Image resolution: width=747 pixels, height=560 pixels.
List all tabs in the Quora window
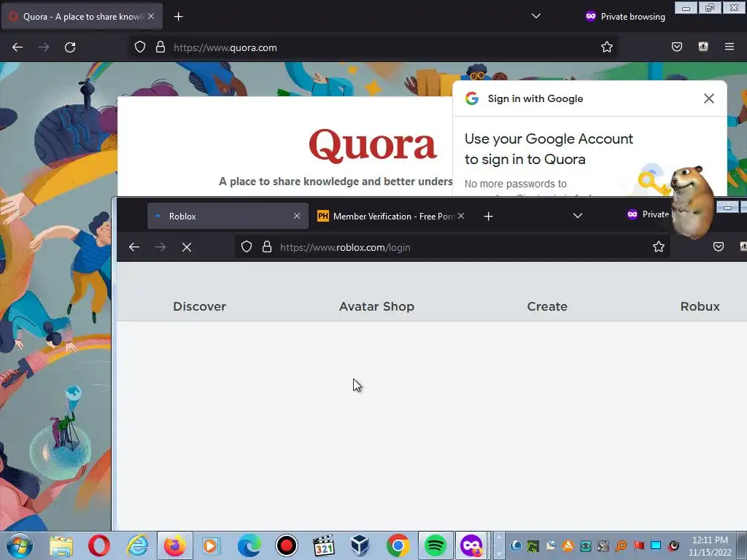[536, 16]
